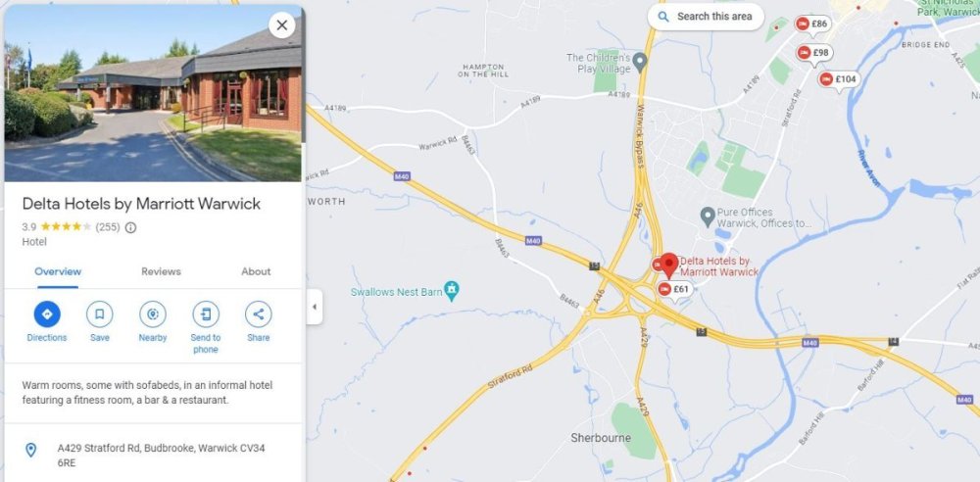Open the £61 hotel price marker
Image resolution: width=980 pixels, height=482 pixels.
[x=674, y=289]
